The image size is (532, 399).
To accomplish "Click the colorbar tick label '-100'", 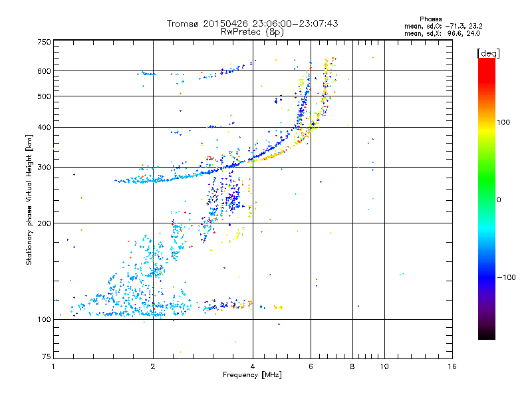I will 506,277.
